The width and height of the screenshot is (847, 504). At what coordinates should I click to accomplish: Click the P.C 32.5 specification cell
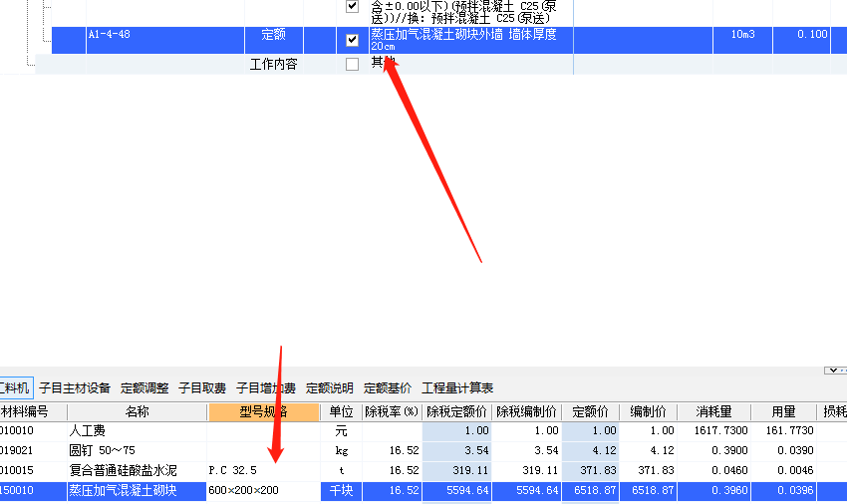264,470
